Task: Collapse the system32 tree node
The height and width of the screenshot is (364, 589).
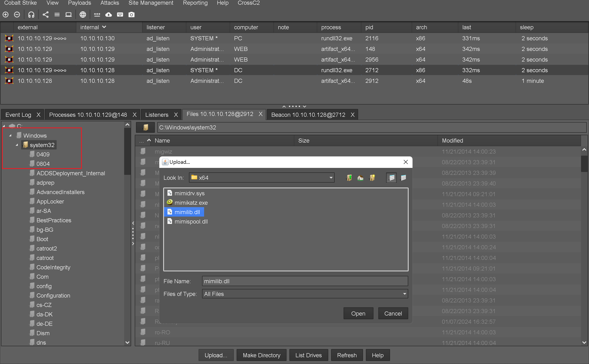Action: pyautogui.click(x=17, y=145)
